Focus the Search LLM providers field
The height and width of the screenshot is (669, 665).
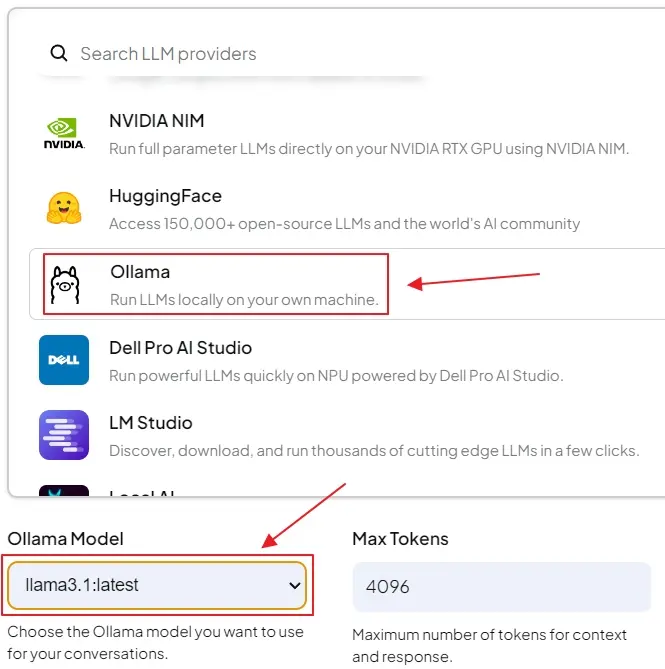[232, 54]
